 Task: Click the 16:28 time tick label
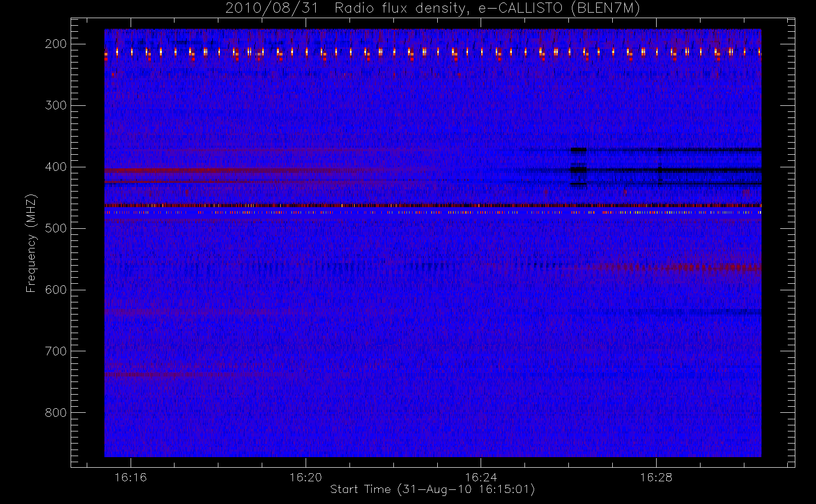click(656, 477)
